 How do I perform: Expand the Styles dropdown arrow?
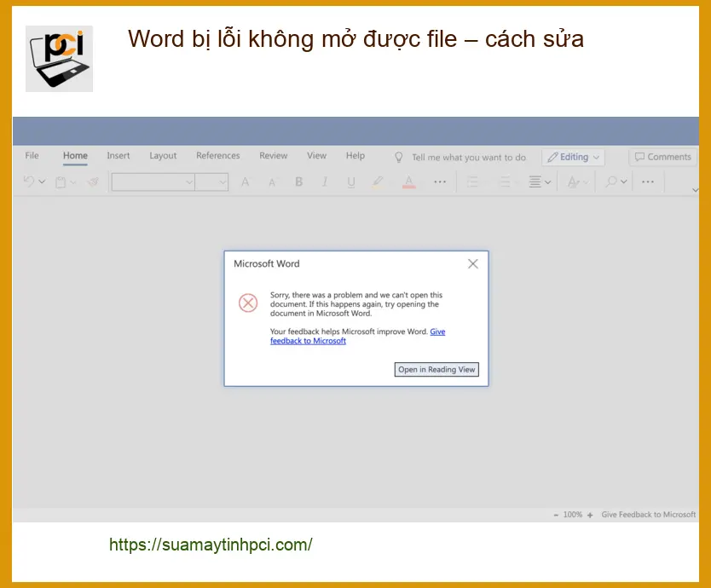[x=586, y=182]
